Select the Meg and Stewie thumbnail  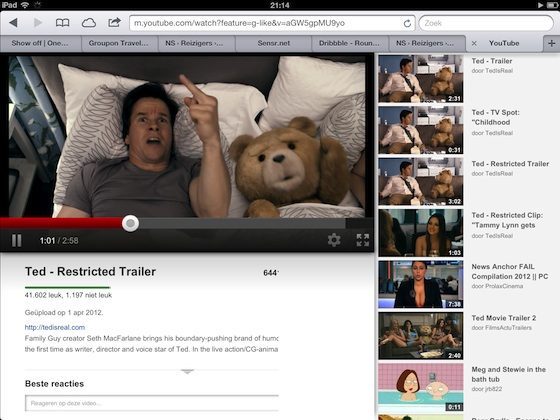click(421, 388)
